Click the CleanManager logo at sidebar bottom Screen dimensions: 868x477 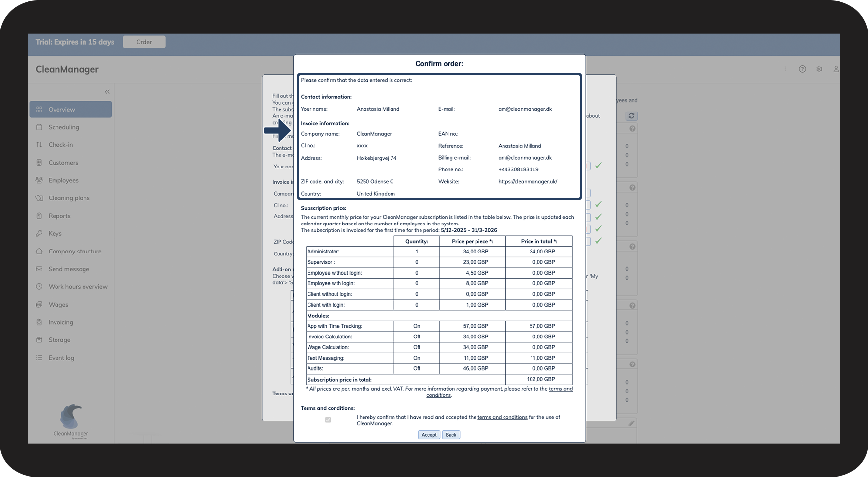[71, 421]
